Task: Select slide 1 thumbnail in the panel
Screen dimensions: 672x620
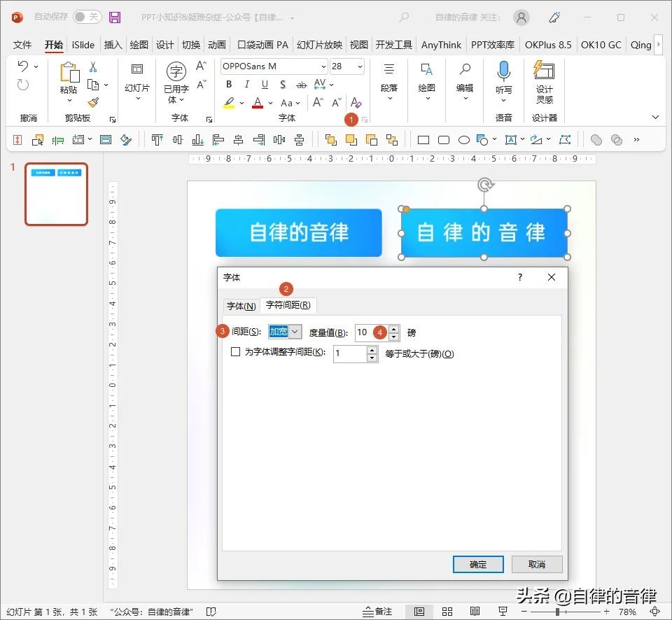Action: coord(56,194)
